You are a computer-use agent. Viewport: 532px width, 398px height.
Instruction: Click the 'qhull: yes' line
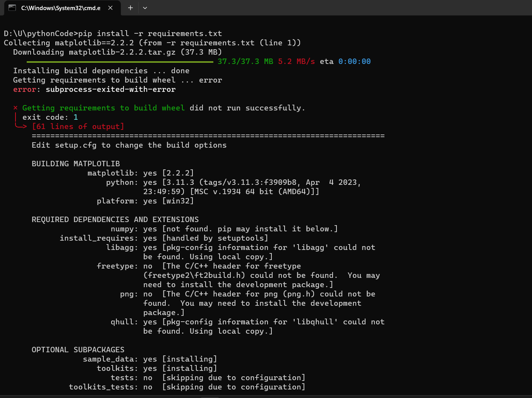coord(247,322)
